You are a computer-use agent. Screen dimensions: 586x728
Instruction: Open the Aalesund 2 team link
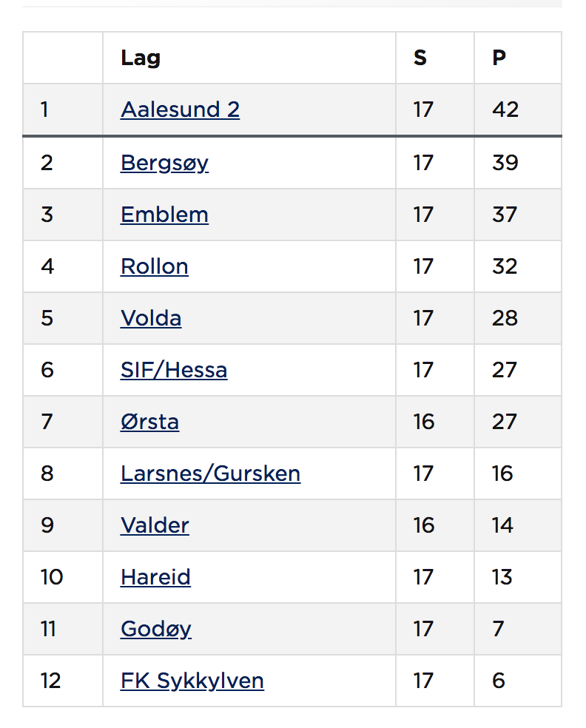point(180,109)
